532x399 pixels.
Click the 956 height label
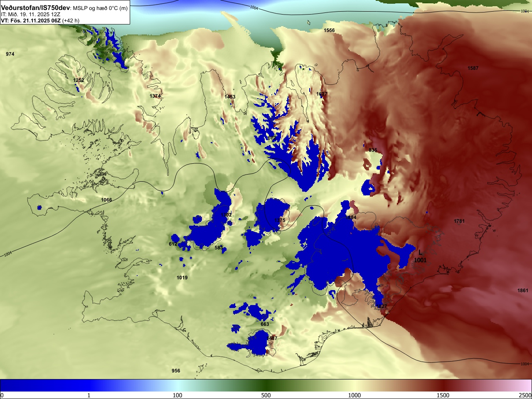pyautogui.click(x=176, y=371)
